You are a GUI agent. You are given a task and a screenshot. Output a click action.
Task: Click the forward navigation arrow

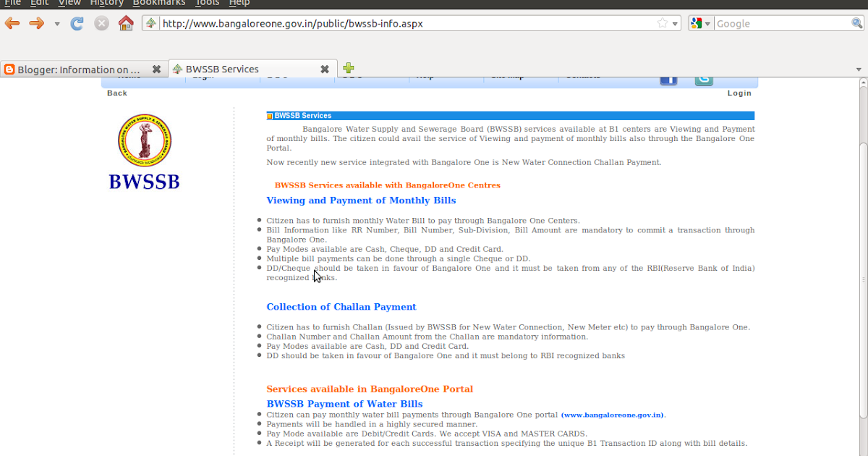pyautogui.click(x=35, y=22)
